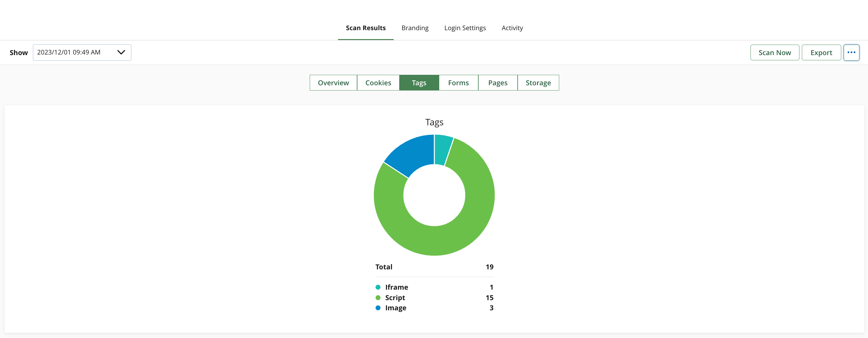Click the Scan Now button
This screenshot has width=868, height=338.
pyautogui.click(x=774, y=53)
